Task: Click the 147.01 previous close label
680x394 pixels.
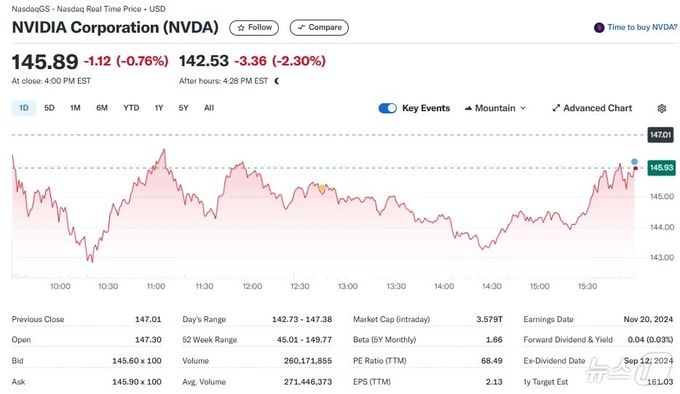Action: pos(660,135)
